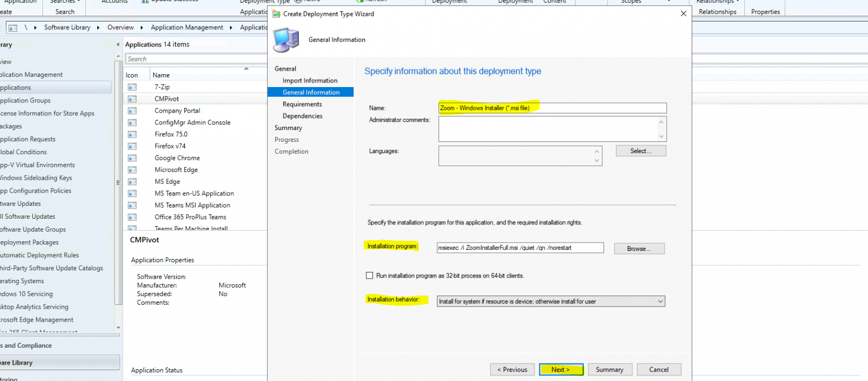Click the MS Teams MSI Application row icon
This screenshot has height=381, width=868.
(132, 206)
